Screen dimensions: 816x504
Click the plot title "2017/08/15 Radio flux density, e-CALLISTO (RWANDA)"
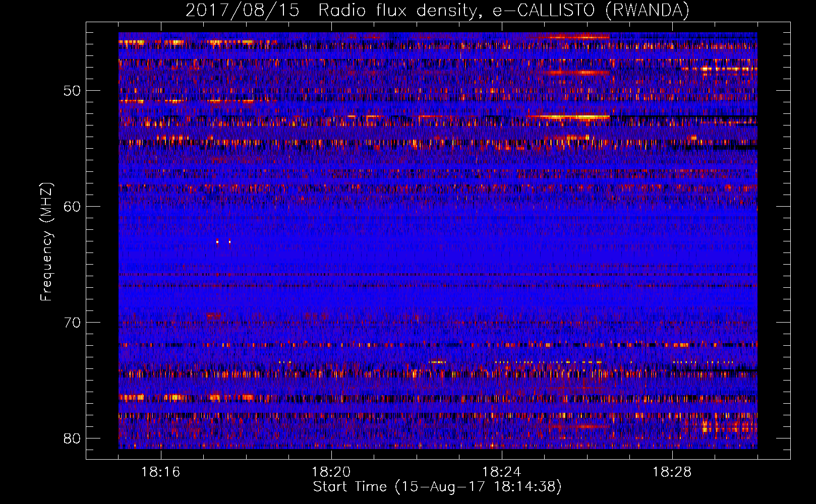click(x=437, y=10)
